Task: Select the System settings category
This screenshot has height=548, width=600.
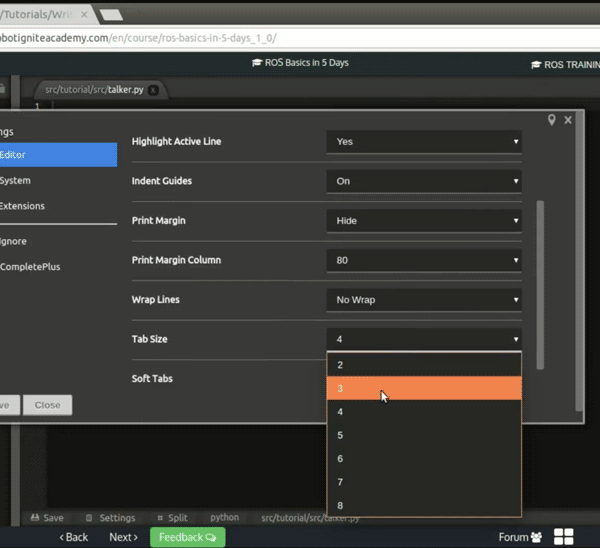Action: click(x=58, y=180)
